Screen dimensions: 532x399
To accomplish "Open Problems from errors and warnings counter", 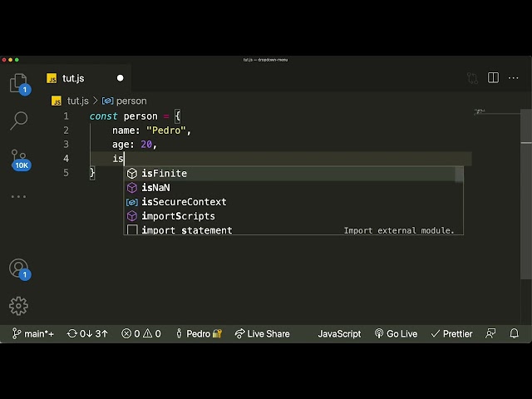I will pyautogui.click(x=141, y=334).
